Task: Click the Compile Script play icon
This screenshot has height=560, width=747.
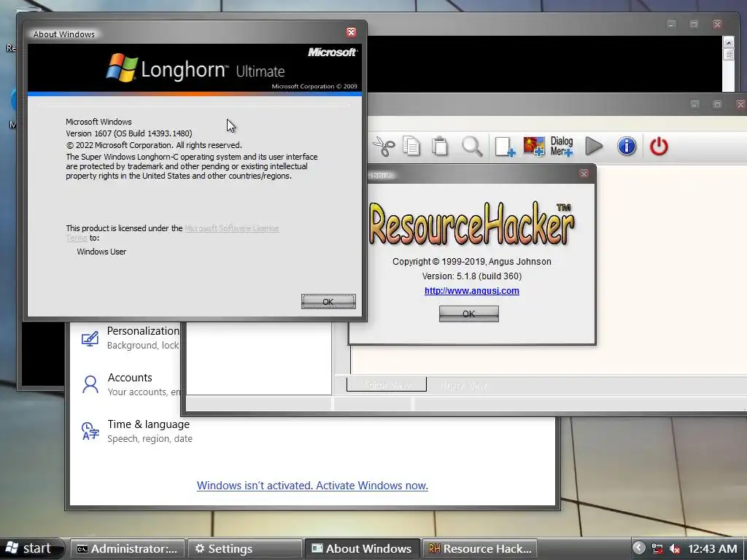Action: click(594, 146)
